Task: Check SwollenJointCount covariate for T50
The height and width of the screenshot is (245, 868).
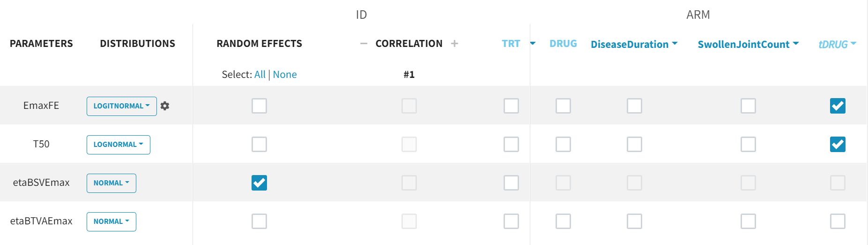Action: pyautogui.click(x=748, y=144)
